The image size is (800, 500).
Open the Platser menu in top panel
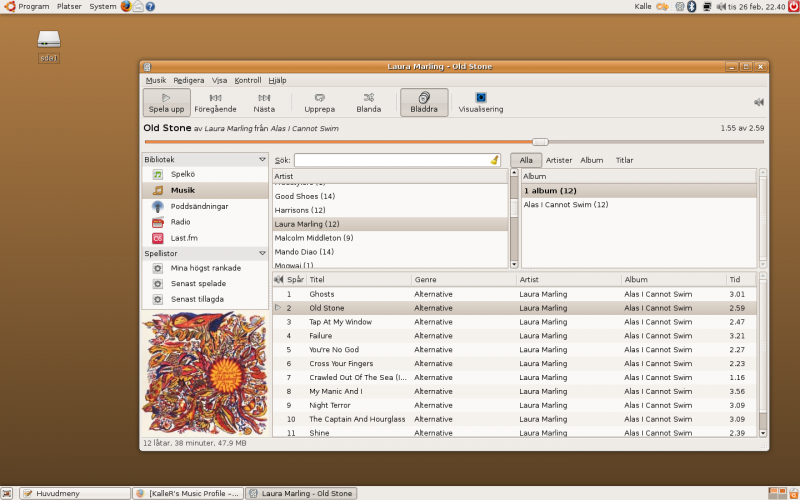[69, 6]
